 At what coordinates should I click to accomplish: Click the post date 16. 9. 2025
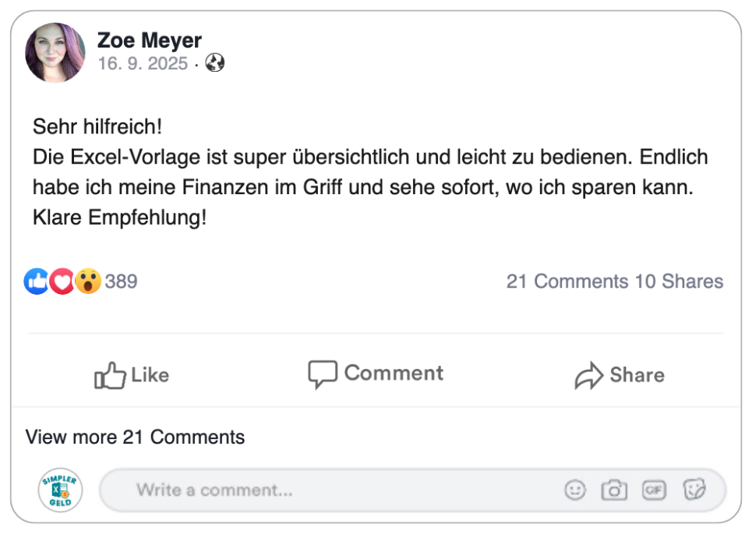(143, 64)
